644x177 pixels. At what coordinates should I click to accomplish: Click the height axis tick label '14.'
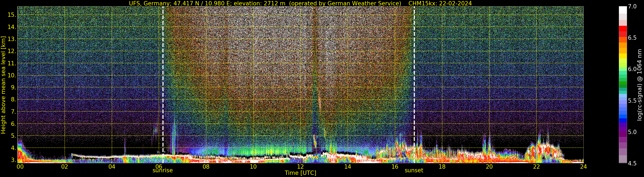(x=12, y=27)
